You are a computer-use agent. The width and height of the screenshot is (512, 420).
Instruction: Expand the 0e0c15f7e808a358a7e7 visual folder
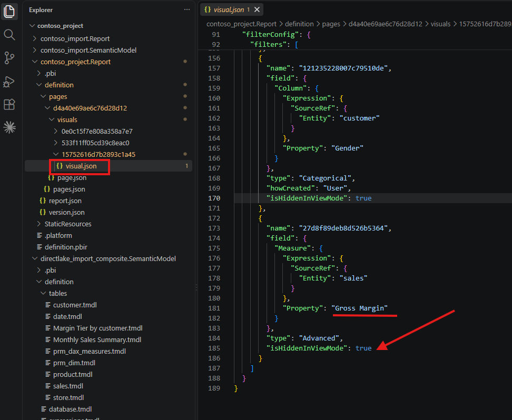point(97,131)
